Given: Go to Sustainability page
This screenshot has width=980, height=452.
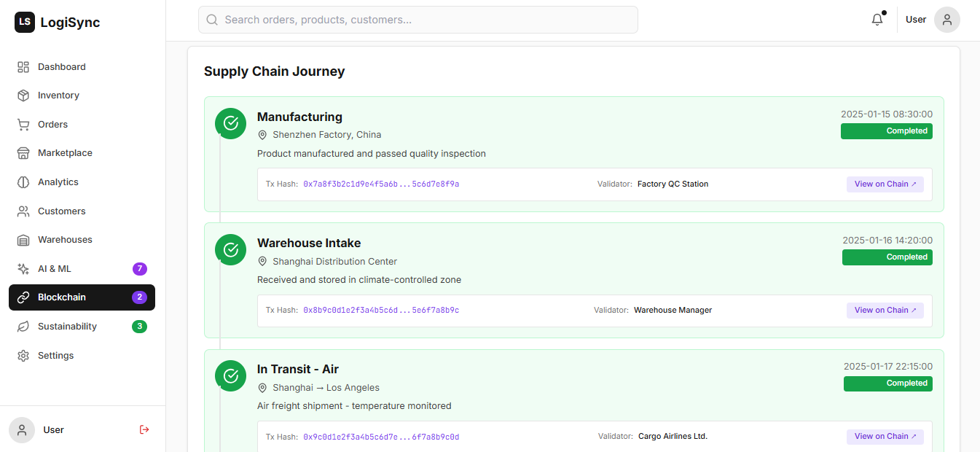Looking at the screenshot, I should point(82,327).
